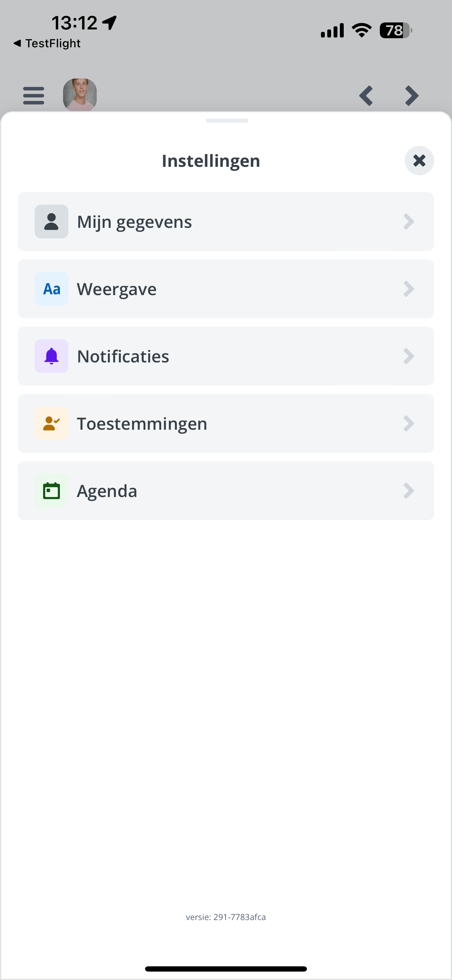
Task: Return to TestFlight via back link
Action: (47, 43)
